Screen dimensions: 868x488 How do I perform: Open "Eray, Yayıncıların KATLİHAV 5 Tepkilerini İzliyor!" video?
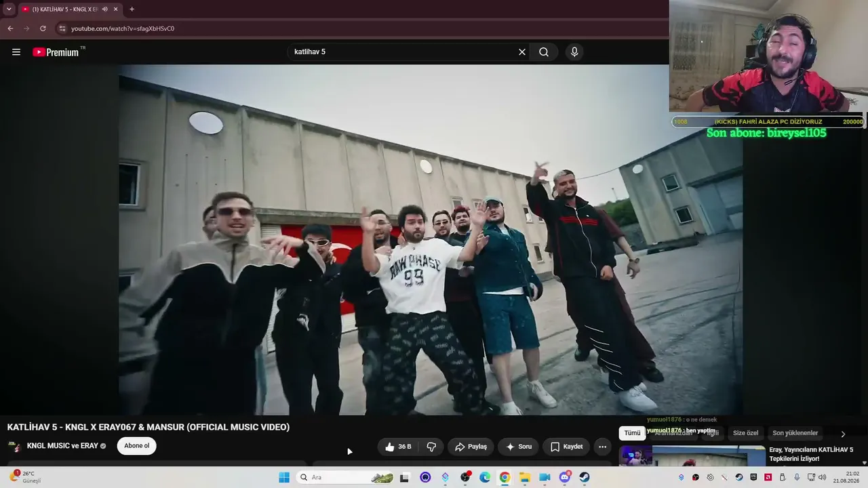(811, 454)
